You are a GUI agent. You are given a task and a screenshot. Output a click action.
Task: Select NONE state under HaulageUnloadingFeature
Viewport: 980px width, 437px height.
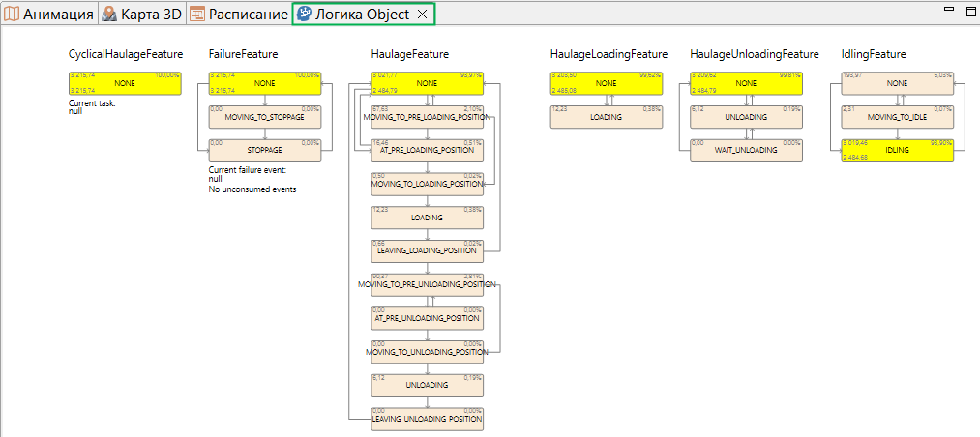click(x=746, y=83)
